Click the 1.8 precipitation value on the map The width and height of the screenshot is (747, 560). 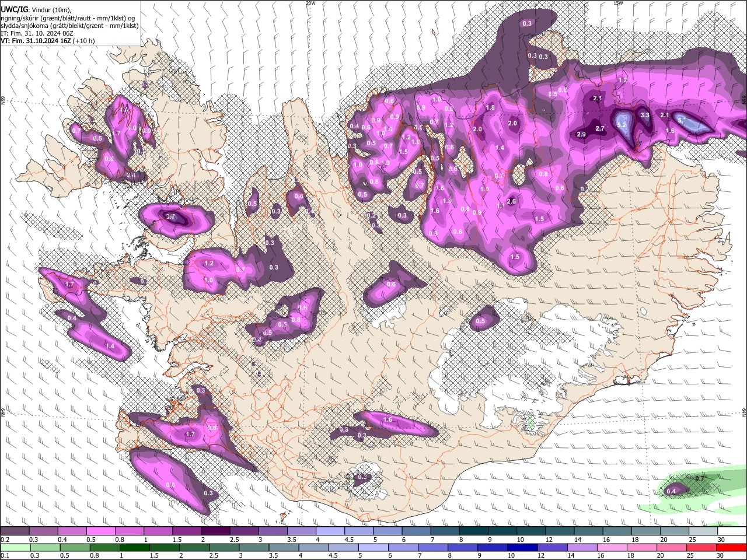[x=490, y=108]
